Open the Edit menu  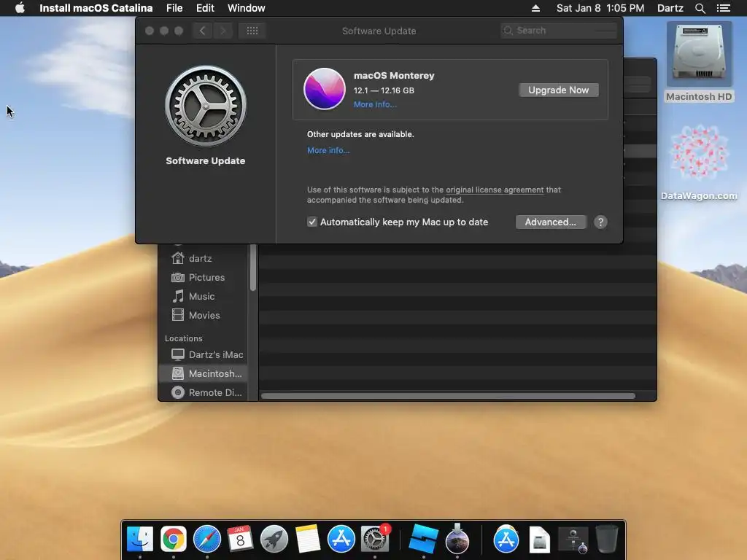click(205, 8)
